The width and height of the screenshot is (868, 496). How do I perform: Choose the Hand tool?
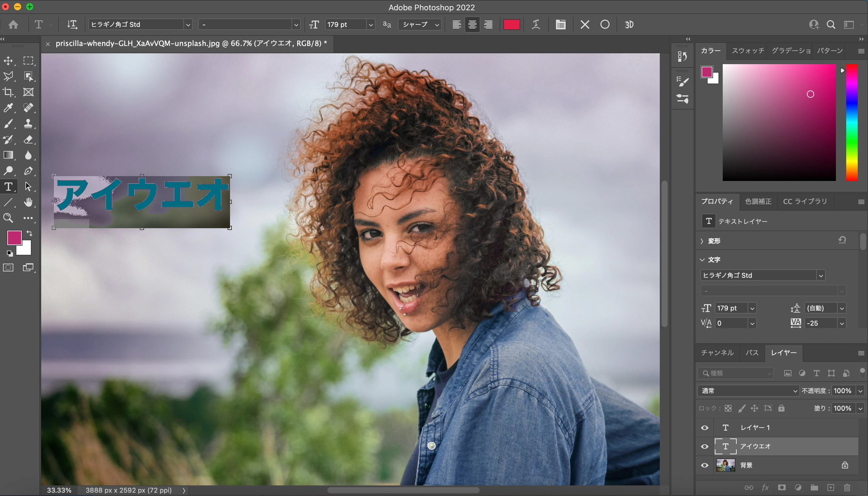(28, 202)
